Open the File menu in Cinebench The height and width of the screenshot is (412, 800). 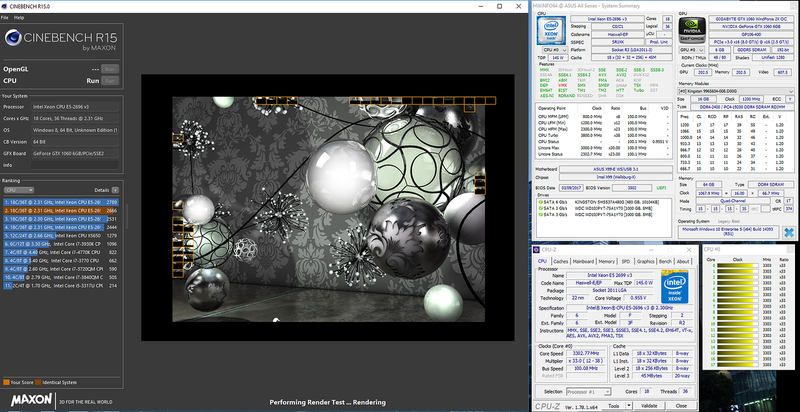click(x=5, y=17)
